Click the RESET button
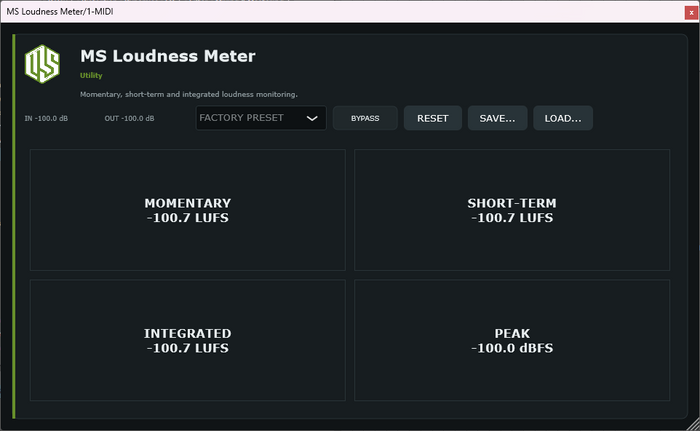Screen dimensions: 700x431 [433, 118]
